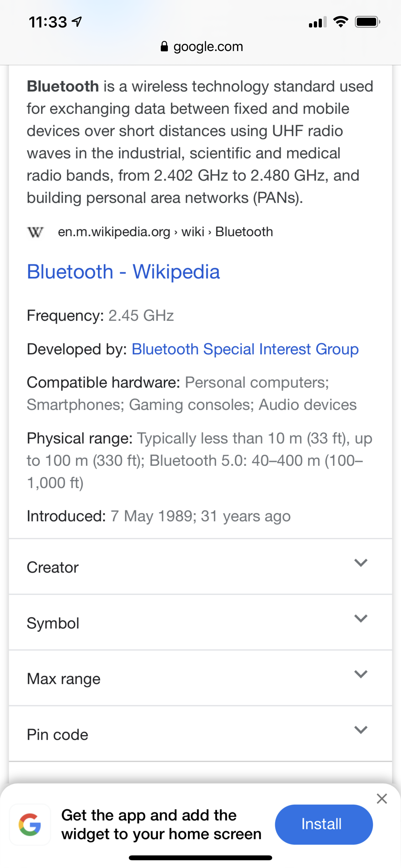Image resolution: width=401 pixels, height=868 pixels.
Task: Tap the location arrow in status bar
Action: [77, 22]
